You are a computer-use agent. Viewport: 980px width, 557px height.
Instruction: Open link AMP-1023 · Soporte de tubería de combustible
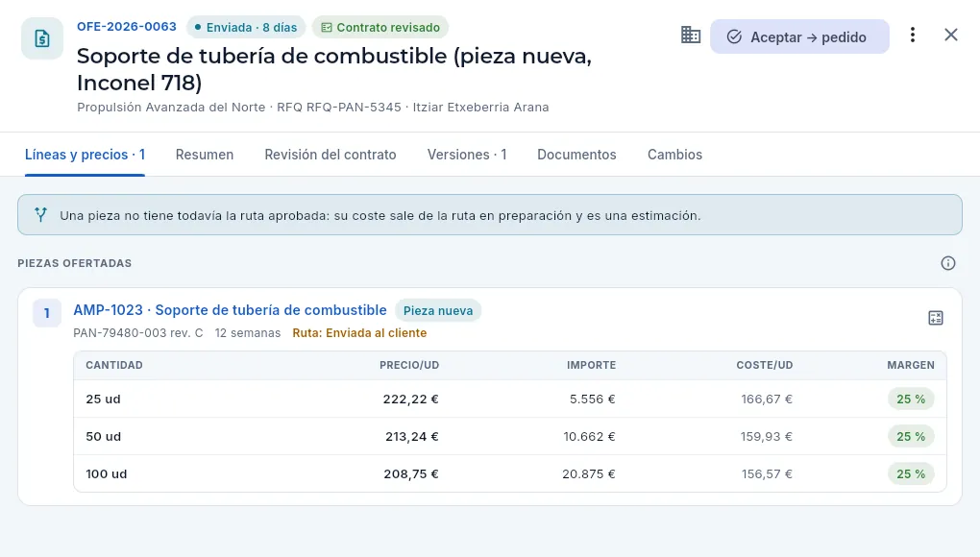(x=230, y=310)
